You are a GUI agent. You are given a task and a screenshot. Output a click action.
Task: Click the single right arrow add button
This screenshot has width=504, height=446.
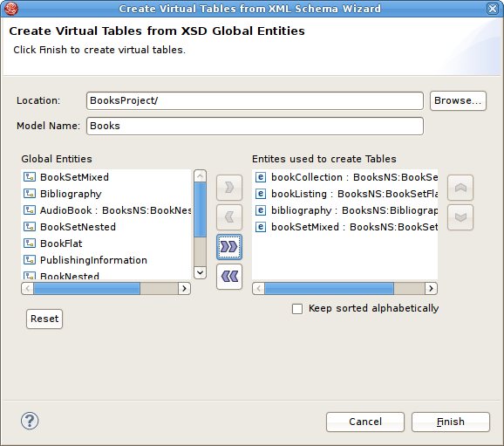(x=229, y=188)
